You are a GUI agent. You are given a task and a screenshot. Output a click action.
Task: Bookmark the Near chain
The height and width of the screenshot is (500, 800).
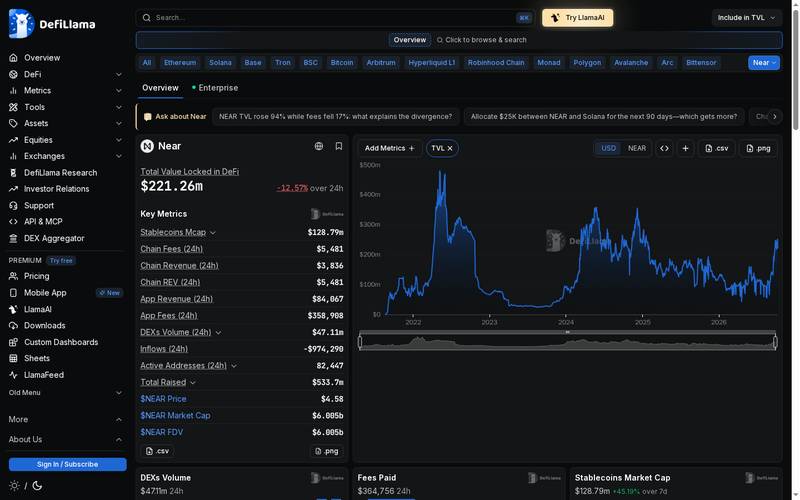tap(339, 146)
